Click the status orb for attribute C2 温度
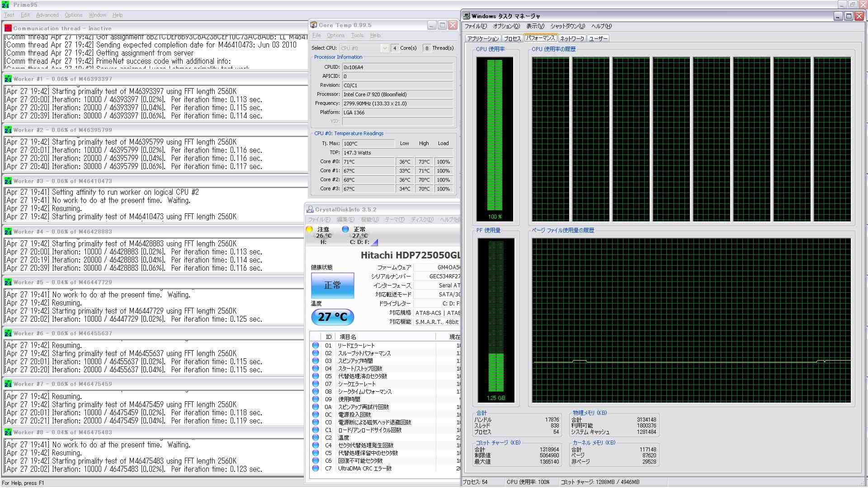 pos(316,437)
